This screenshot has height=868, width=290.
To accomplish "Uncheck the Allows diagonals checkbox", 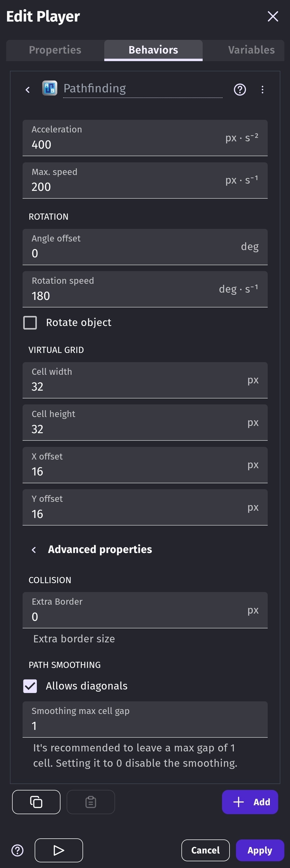I will tap(30, 686).
